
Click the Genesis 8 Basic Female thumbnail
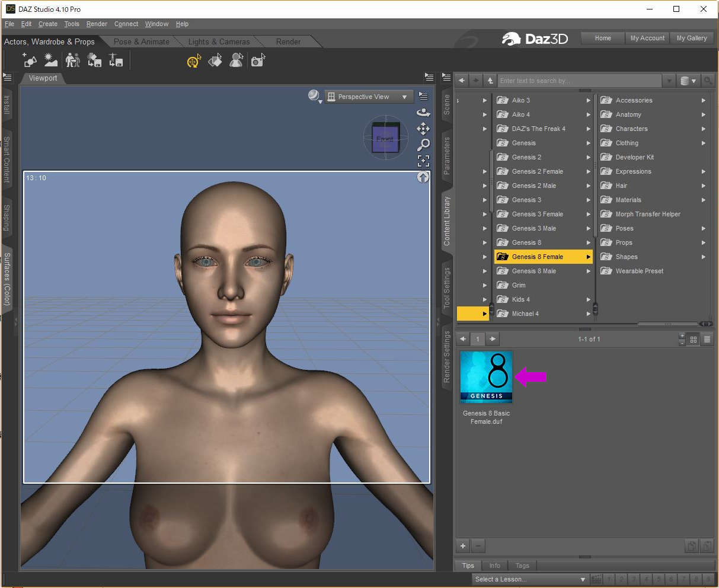click(486, 377)
